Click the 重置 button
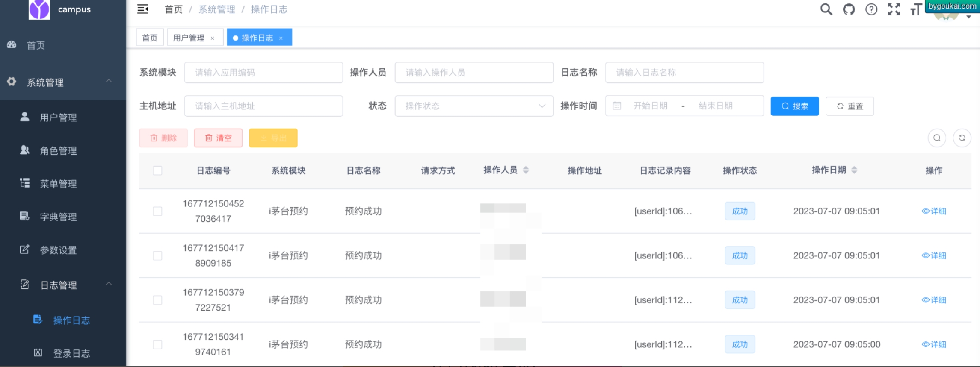Viewport: 980px width, 367px height. click(x=850, y=106)
